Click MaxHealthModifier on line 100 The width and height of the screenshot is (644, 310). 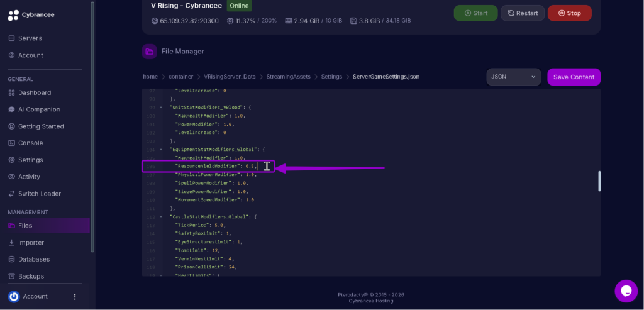click(210, 116)
